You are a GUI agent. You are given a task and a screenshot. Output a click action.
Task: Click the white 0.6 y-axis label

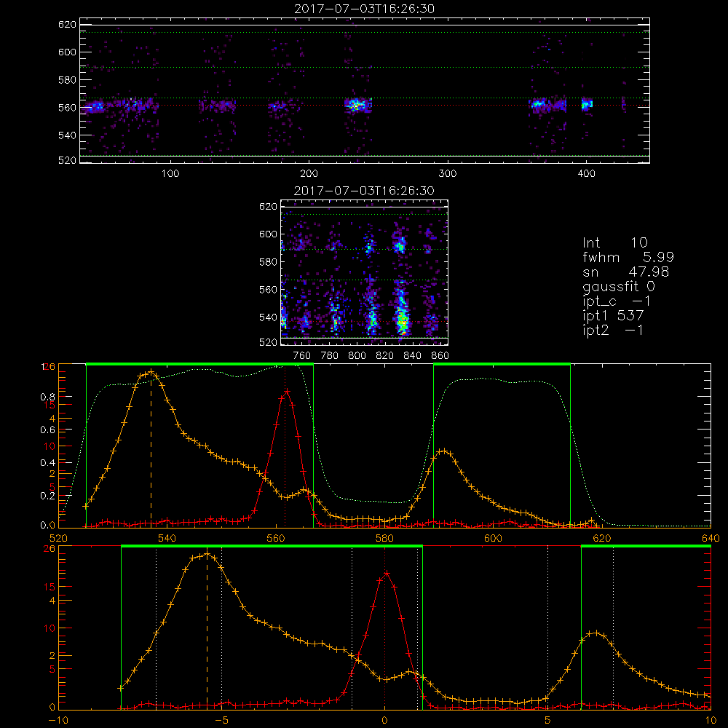click(x=48, y=430)
